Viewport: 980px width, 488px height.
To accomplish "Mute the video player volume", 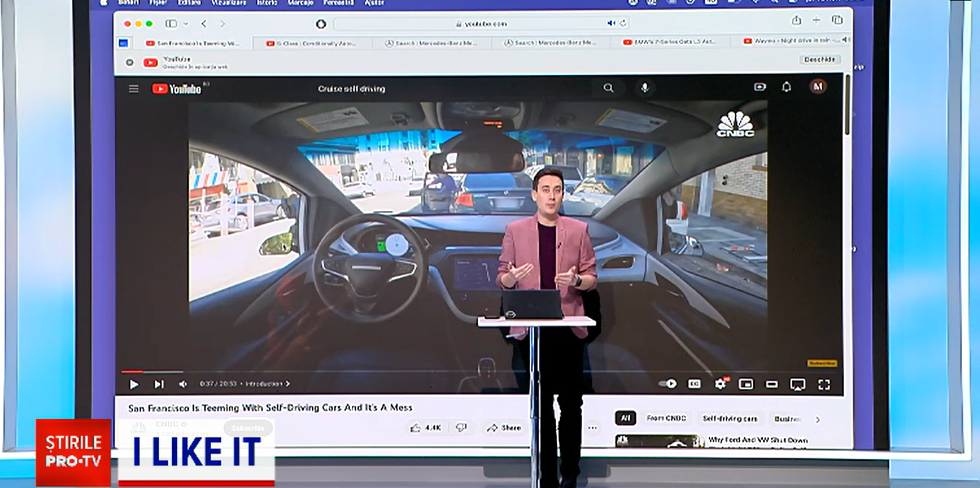I will 183,384.
